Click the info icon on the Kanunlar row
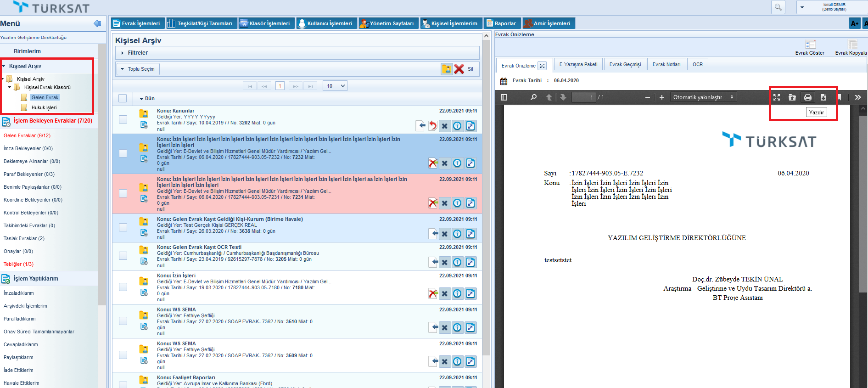Viewport: 868px width, 388px height. pos(457,126)
